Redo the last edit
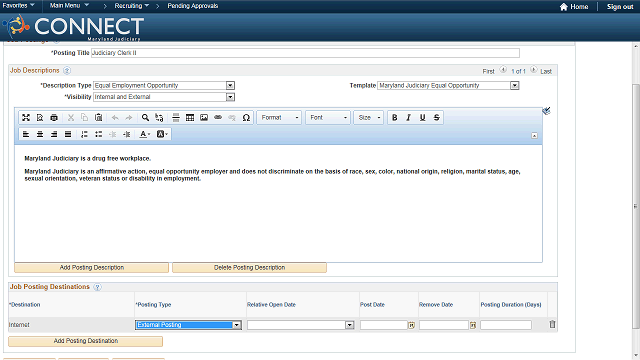 [x=129, y=118]
